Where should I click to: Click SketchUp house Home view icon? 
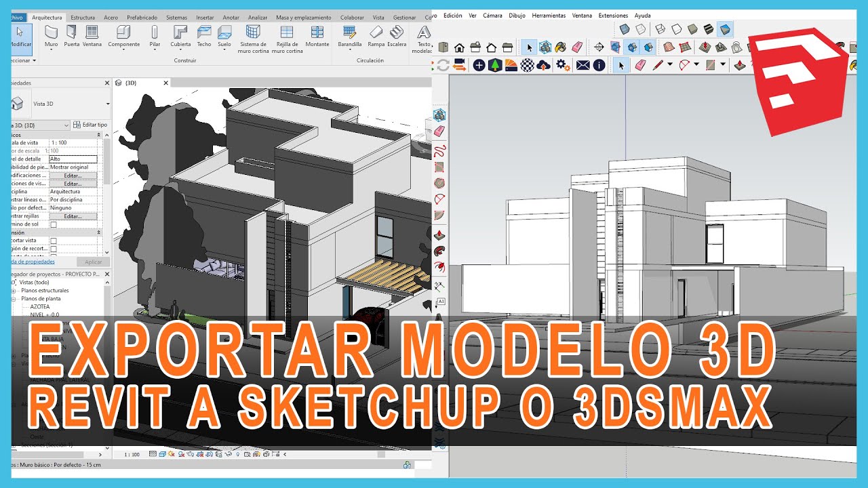[x=459, y=47]
